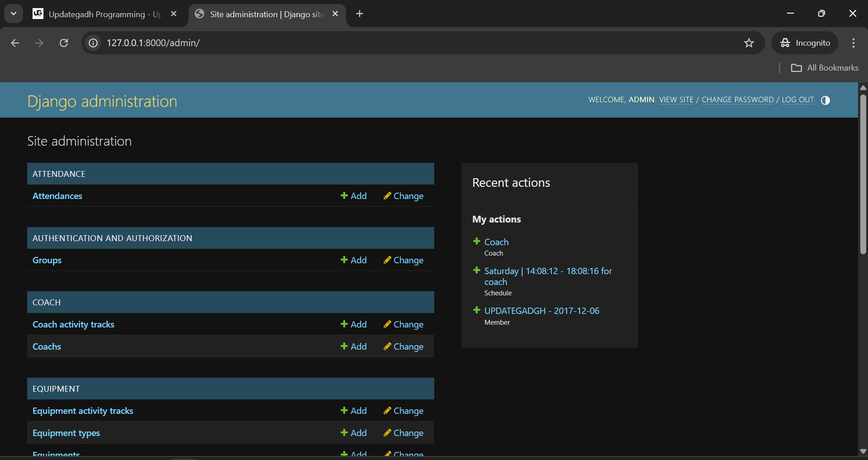Click the Change pencil icon for Coach activity tracks
This screenshot has height=460, width=868.
pos(388,324)
